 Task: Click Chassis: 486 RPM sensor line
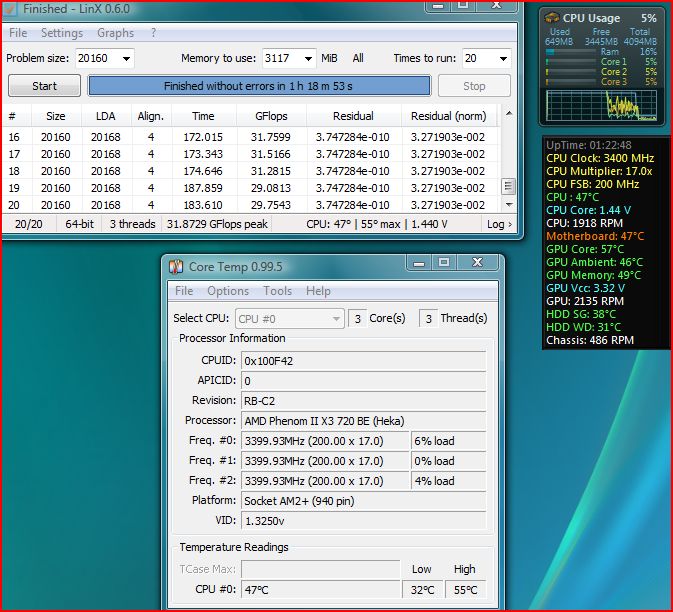pyautogui.click(x=590, y=340)
